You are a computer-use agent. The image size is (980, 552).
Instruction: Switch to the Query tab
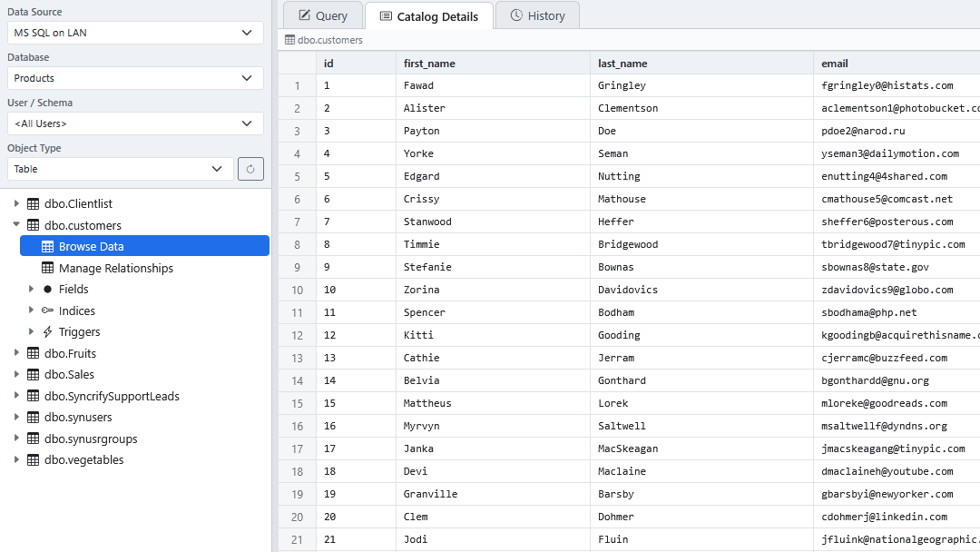[x=323, y=15]
